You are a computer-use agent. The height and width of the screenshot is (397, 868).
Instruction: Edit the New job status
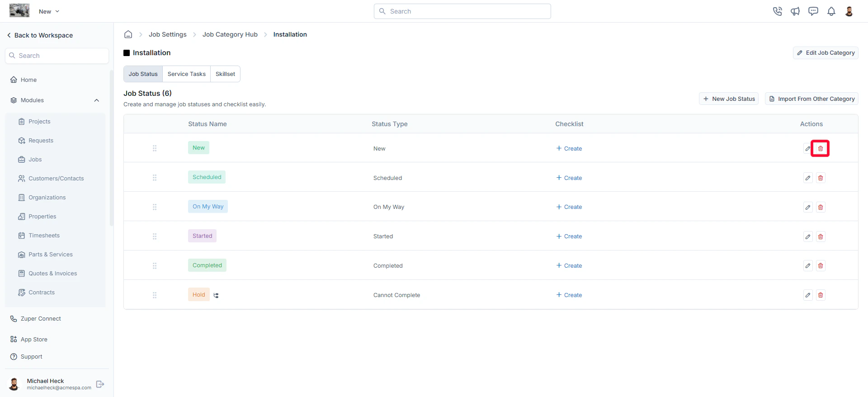tap(808, 148)
